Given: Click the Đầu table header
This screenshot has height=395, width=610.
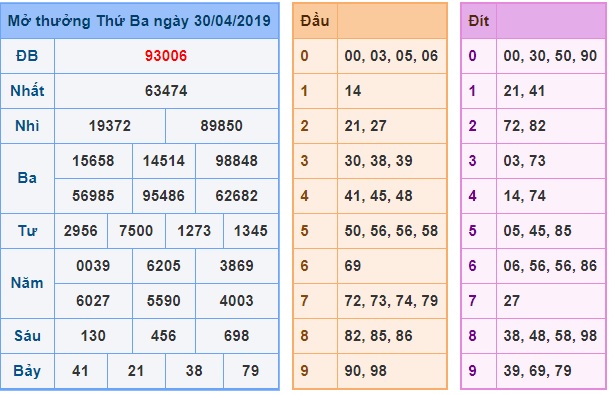Looking at the screenshot, I should point(315,21).
